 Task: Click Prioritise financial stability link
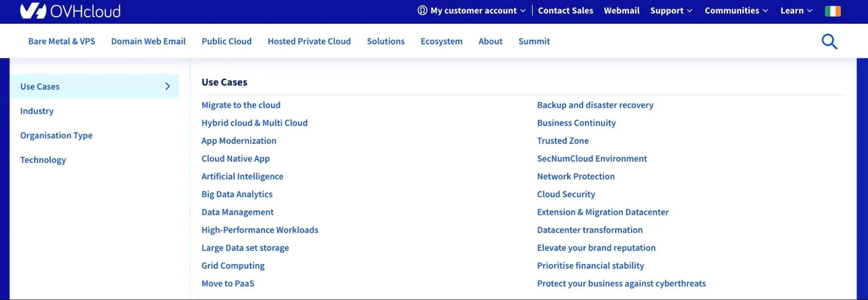tap(591, 265)
